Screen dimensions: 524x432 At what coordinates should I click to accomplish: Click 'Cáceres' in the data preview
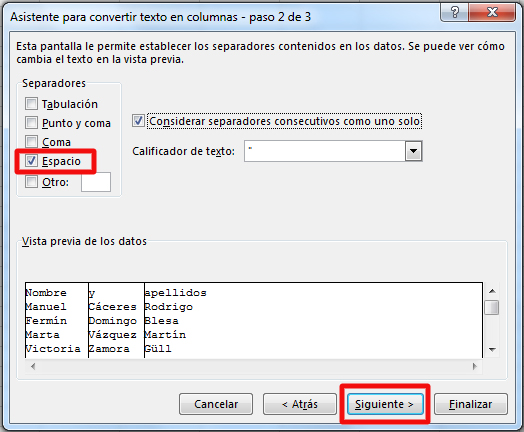click(113, 307)
